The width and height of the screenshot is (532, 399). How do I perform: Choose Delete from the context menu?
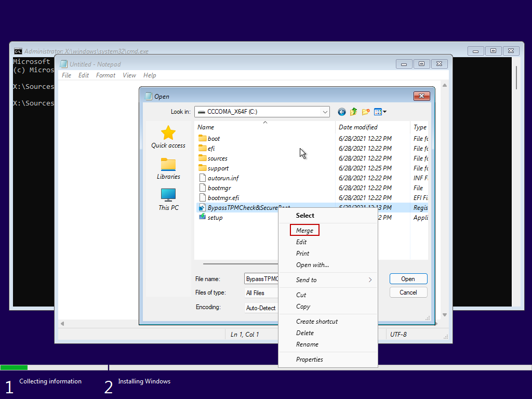click(305, 333)
